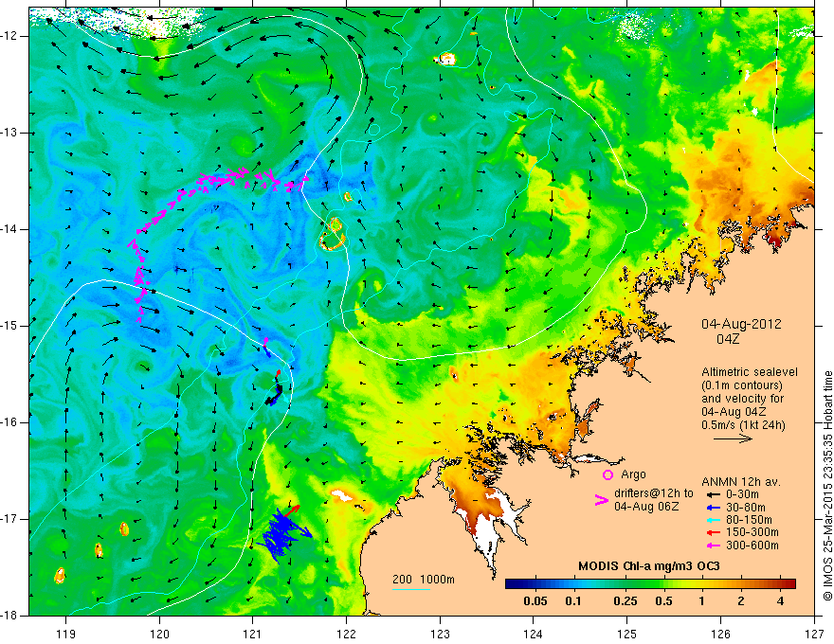Click the 'Altimetric sealevel' text line
Image resolution: width=834 pixels, height=644 pixels.
[750, 372]
